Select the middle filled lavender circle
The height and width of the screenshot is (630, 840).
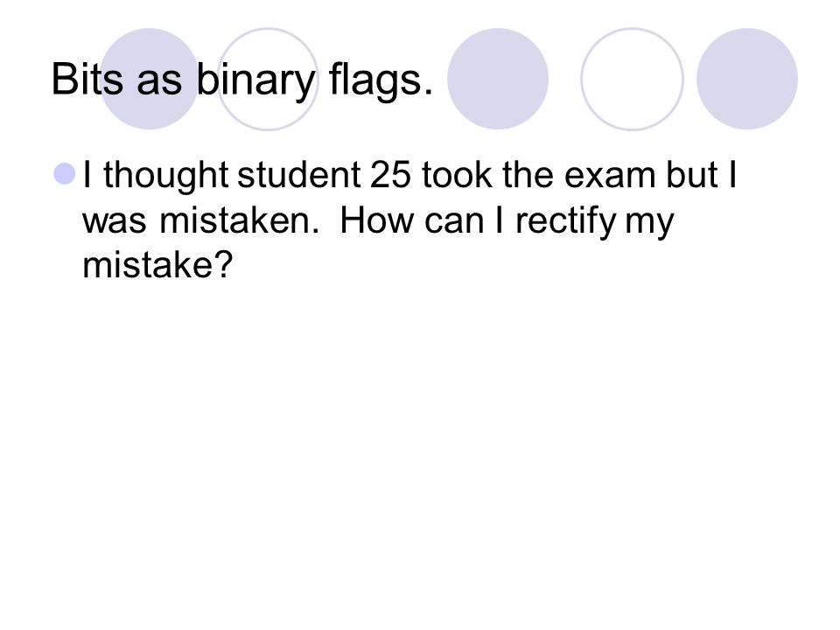498,79
